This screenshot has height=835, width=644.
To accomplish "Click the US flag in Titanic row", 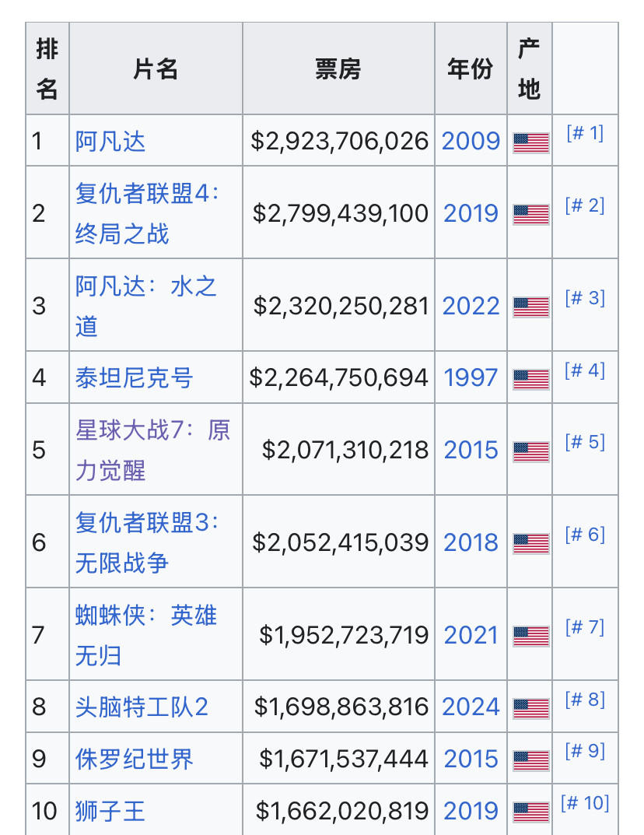I will click(530, 379).
